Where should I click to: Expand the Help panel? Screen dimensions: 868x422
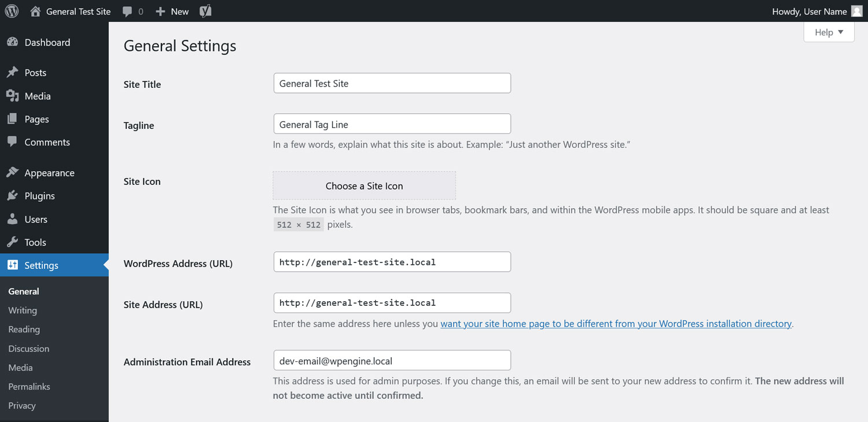pyautogui.click(x=828, y=32)
